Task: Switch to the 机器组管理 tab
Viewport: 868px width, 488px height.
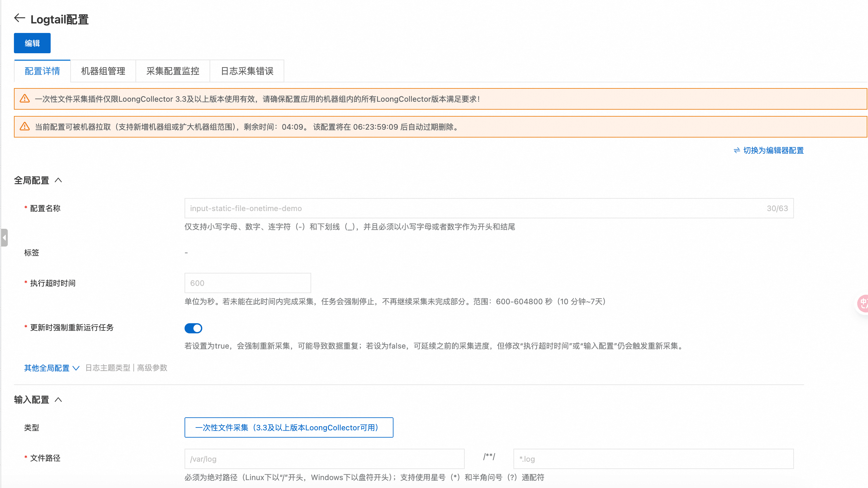Action: coord(103,71)
